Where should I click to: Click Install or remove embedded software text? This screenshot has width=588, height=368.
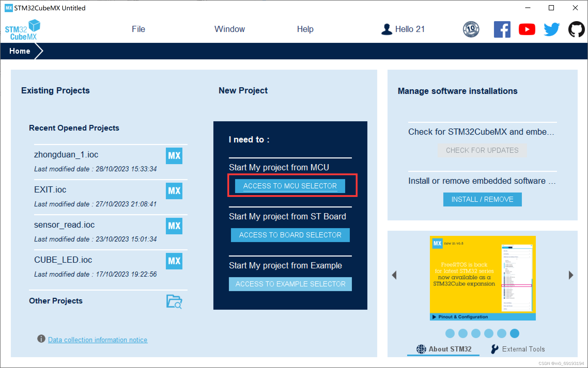(482, 181)
